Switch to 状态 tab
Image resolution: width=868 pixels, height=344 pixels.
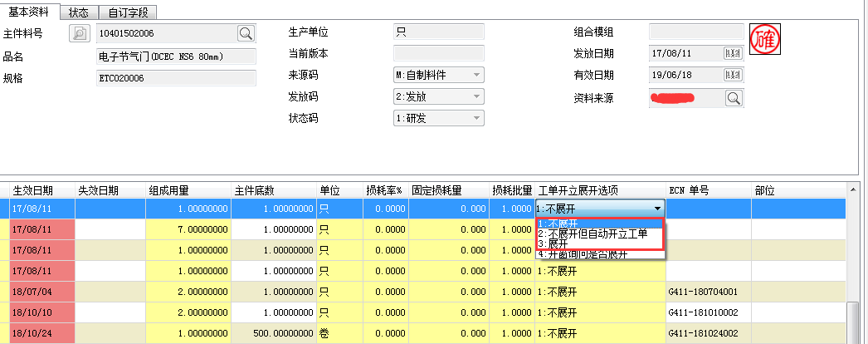coord(79,12)
